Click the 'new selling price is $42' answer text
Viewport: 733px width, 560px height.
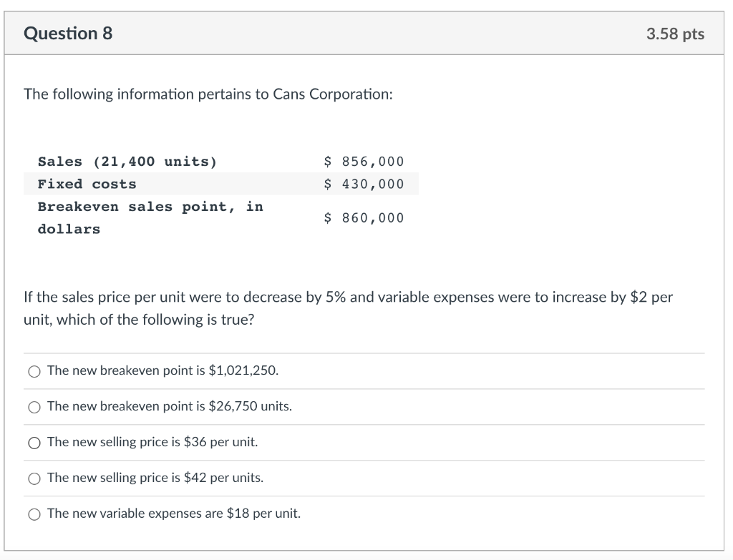155,478
